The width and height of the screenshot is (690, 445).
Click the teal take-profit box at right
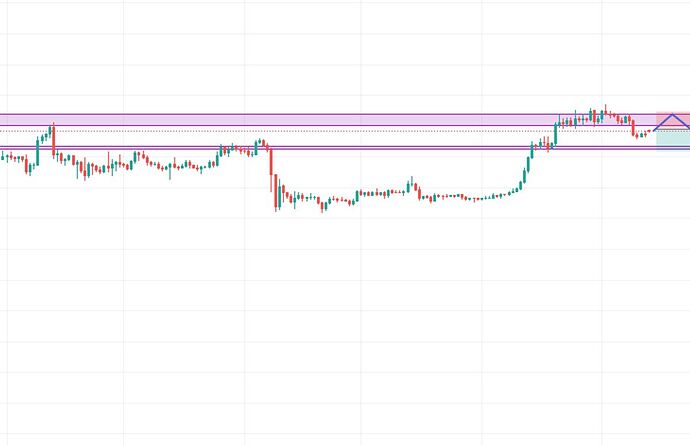(x=672, y=138)
